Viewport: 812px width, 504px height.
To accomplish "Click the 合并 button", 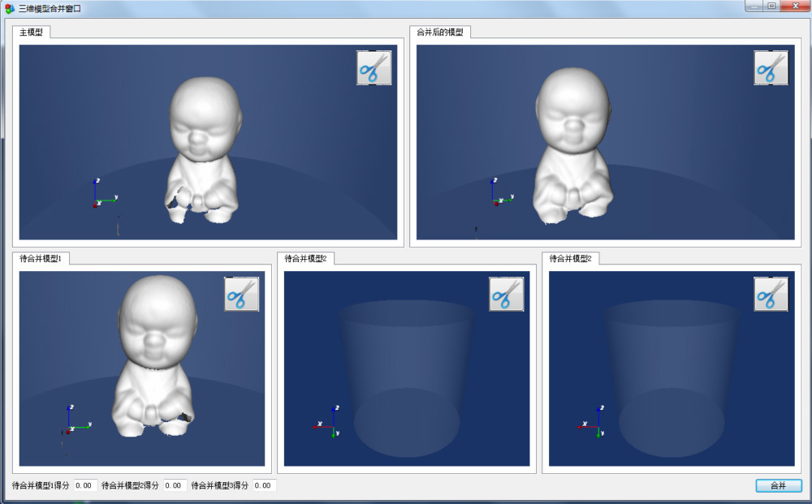I will click(x=779, y=485).
